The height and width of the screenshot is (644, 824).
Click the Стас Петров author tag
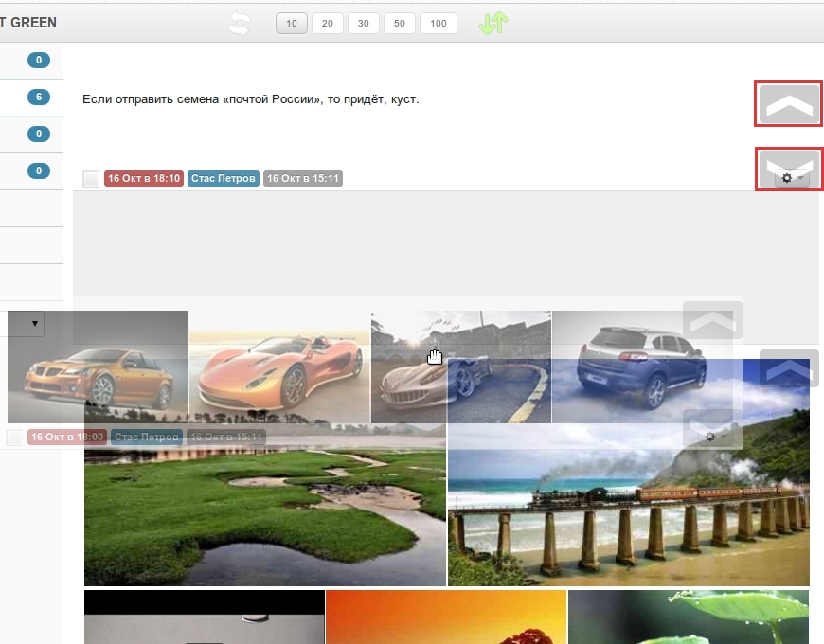tap(224, 178)
